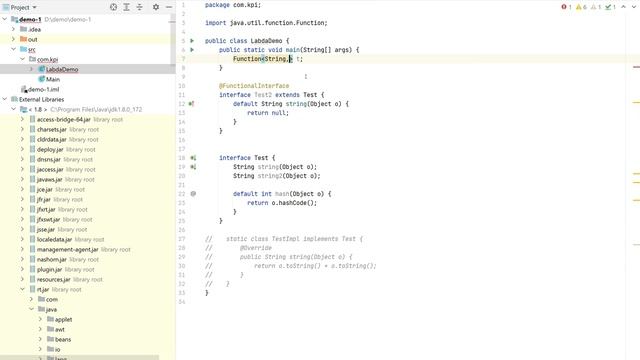The height and width of the screenshot is (360, 640).
Task: Collapse External Libraries node
Action: click(5, 99)
